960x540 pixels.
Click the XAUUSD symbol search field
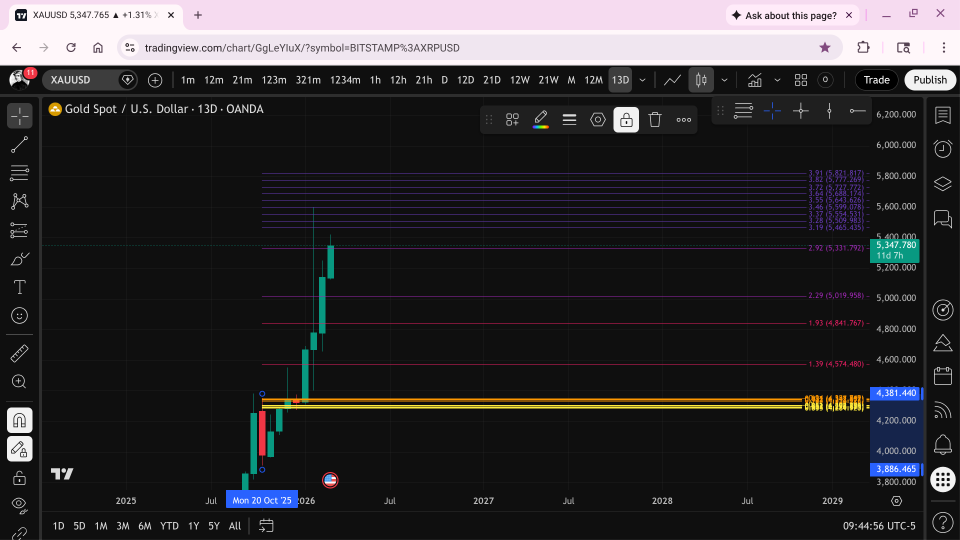click(81, 80)
